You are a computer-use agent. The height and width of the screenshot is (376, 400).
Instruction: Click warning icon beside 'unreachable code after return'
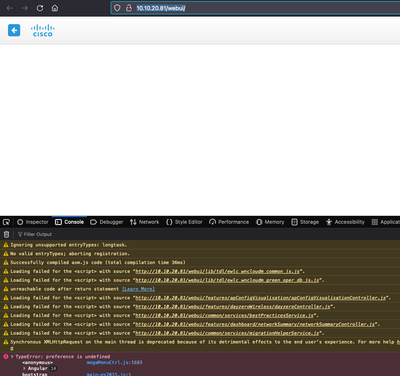point(6,289)
